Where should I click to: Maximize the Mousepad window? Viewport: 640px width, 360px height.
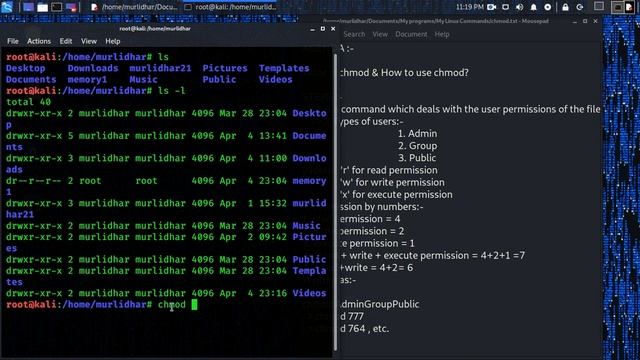coord(585,21)
